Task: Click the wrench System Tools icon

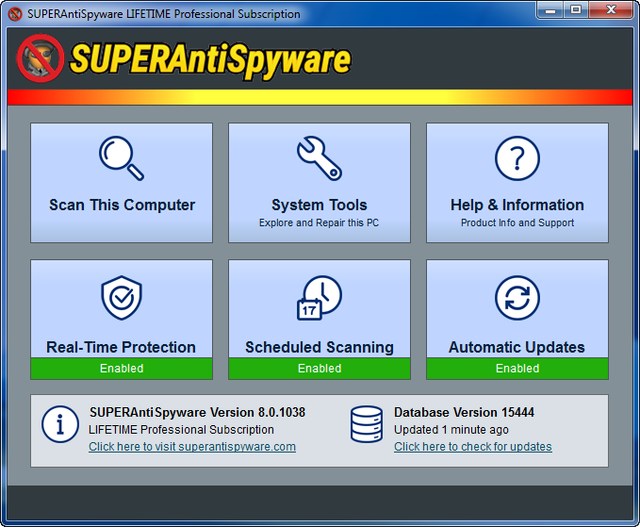Action: (319, 158)
